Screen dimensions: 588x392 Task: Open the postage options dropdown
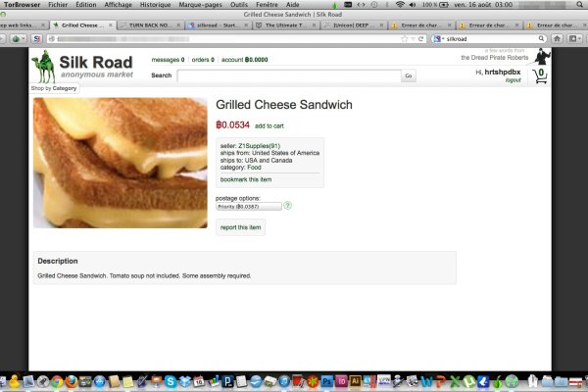pyautogui.click(x=249, y=207)
